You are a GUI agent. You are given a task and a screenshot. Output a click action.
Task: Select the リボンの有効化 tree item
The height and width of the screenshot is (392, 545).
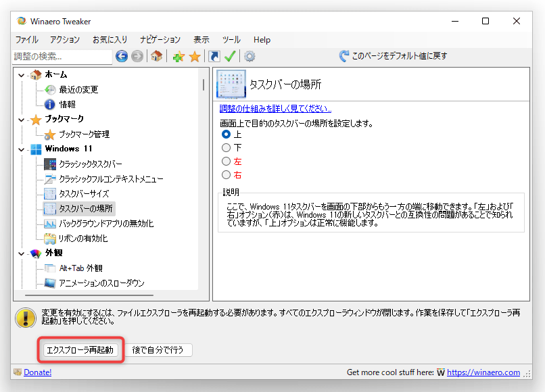[83, 239]
